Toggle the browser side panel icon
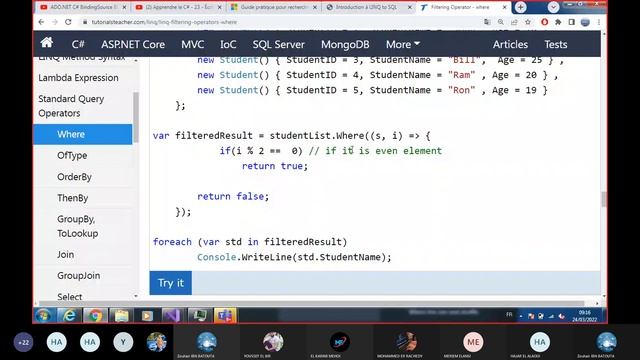Image resolution: width=640 pixels, height=360 pixels. (x=571, y=22)
